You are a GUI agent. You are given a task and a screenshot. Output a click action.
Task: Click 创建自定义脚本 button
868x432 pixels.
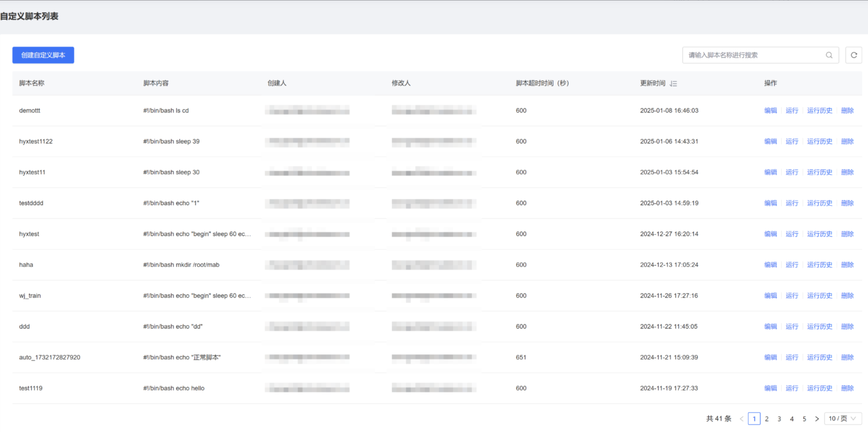[x=43, y=55]
